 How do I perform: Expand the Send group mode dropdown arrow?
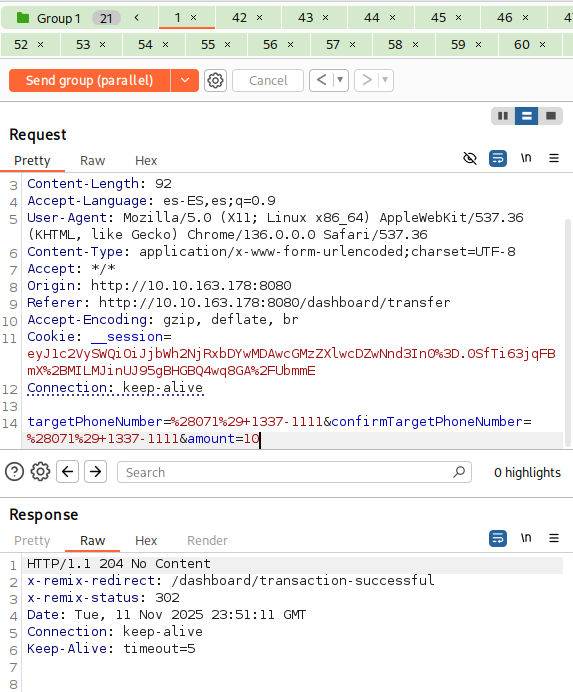[185, 80]
